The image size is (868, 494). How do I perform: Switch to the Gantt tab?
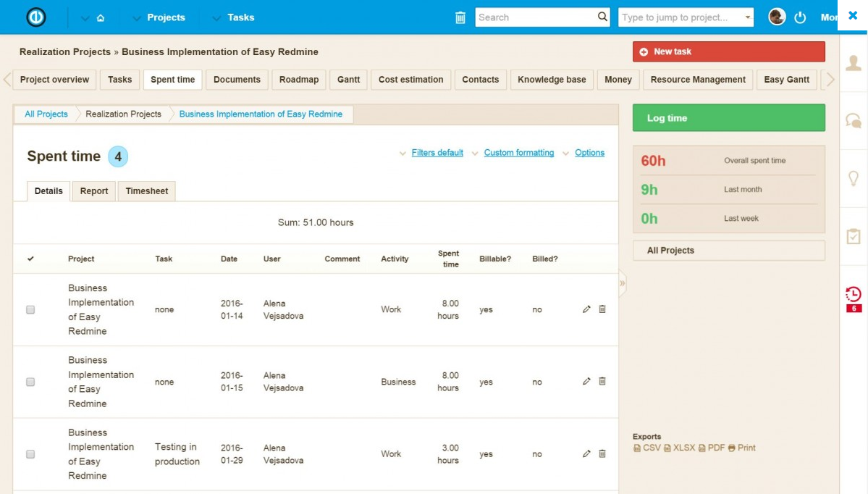click(349, 80)
